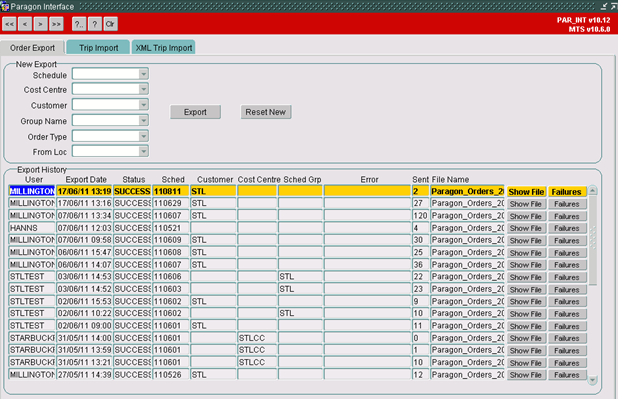This screenshot has width=618, height=399.
Task: Click the highlighted SUCCESS status cell
Action: click(x=132, y=191)
